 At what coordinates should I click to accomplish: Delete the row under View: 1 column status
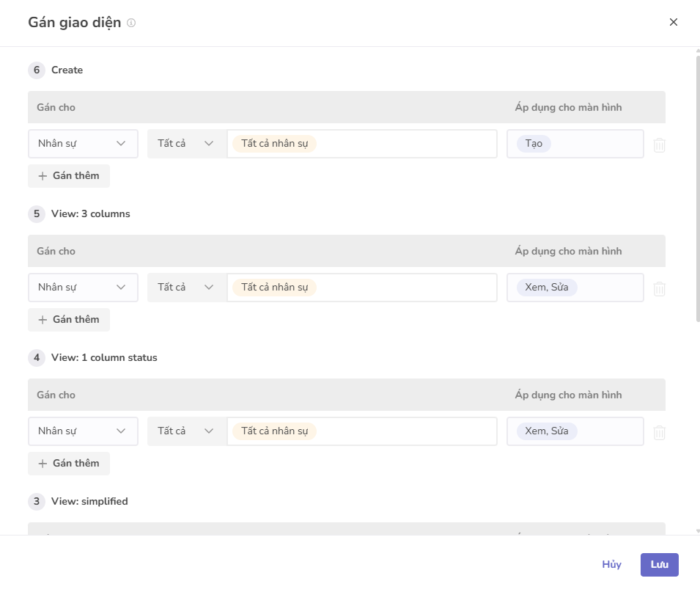(x=659, y=432)
